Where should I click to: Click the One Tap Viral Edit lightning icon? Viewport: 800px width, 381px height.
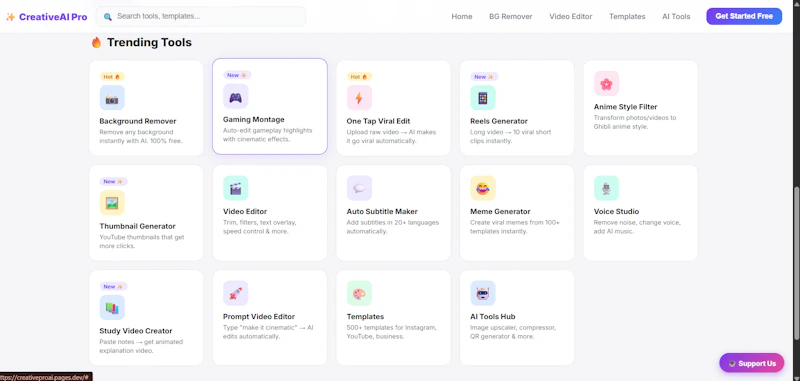click(x=359, y=98)
